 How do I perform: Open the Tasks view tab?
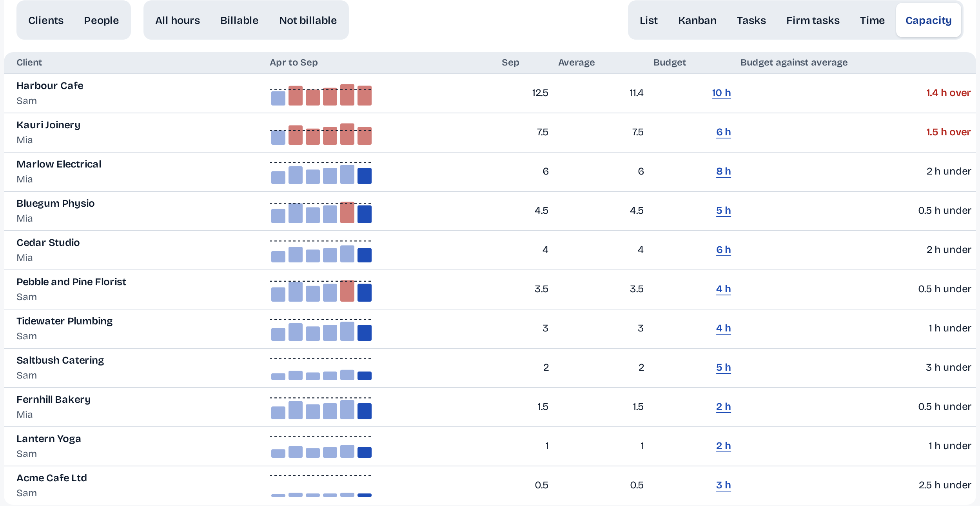click(x=751, y=20)
